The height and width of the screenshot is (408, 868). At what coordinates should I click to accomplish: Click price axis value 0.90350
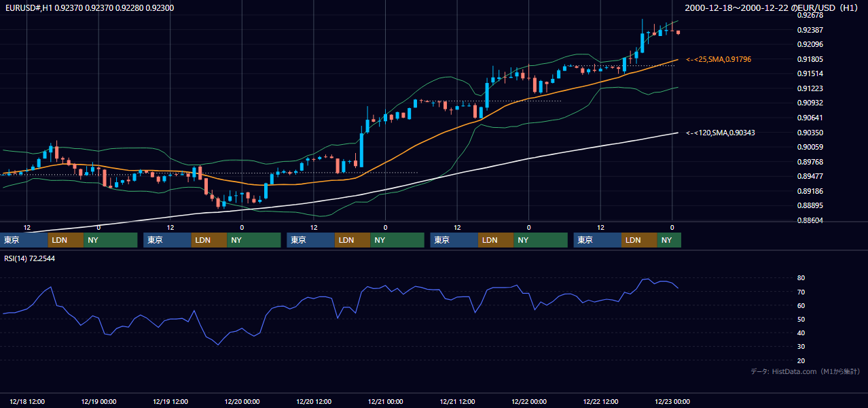click(810, 133)
